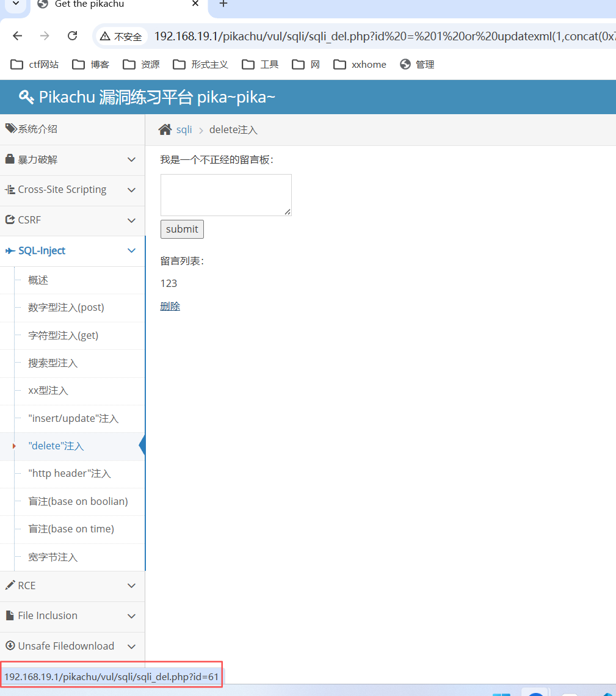Open the 资源 bookmark folder
The image size is (616, 696).
(x=141, y=65)
